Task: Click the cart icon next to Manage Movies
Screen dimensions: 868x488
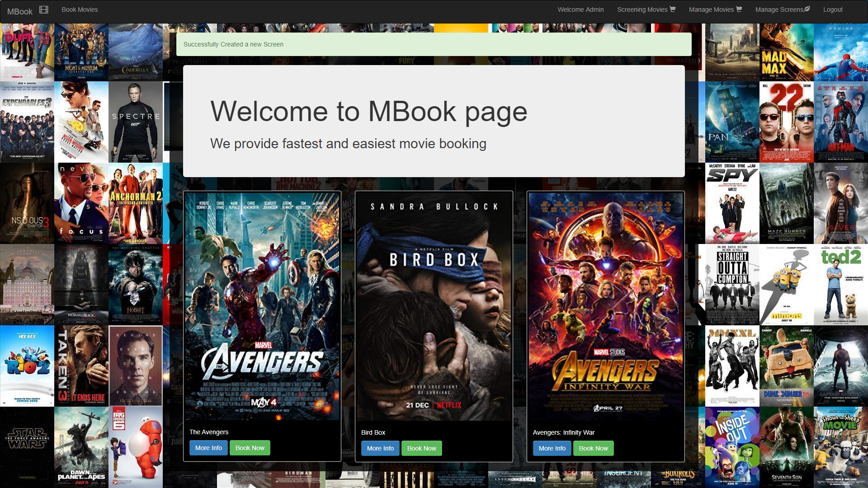Action: coord(739,9)
